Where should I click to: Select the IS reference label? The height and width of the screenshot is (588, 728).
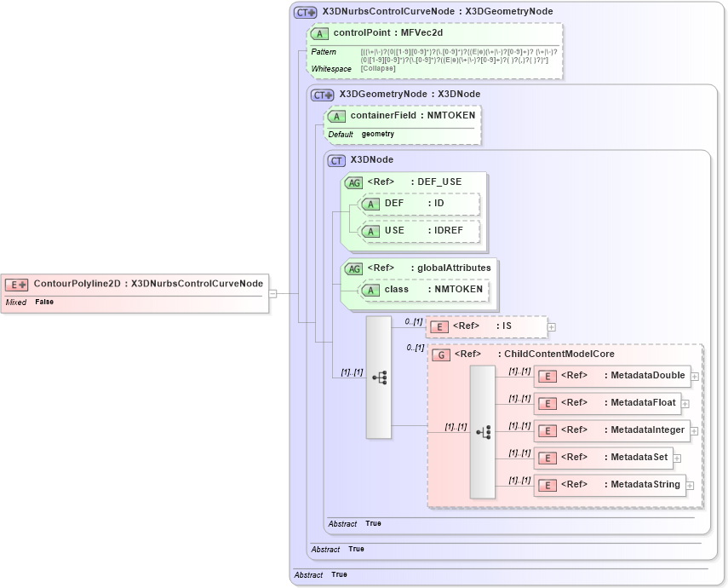click(482, 326)
